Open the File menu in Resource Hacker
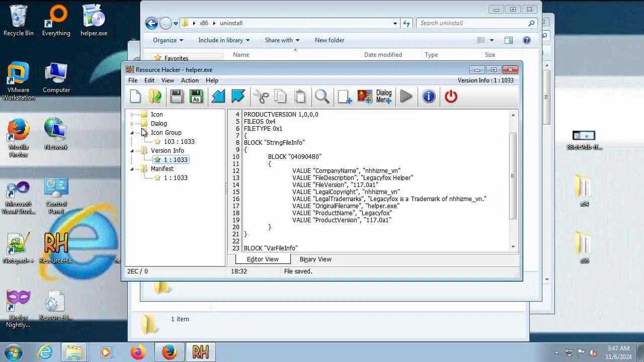This screenshot has height=362, width=644. coord(133,80)
